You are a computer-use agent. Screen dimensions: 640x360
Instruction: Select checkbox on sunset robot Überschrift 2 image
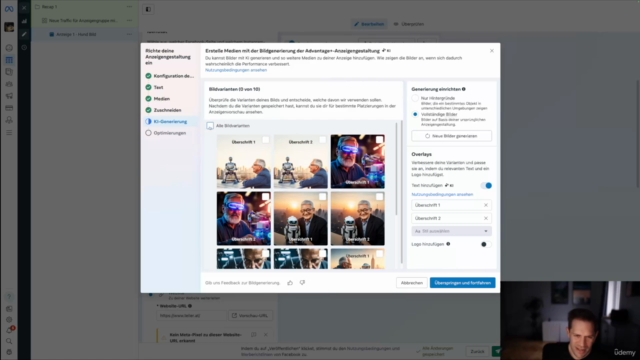tap(379, 197)
